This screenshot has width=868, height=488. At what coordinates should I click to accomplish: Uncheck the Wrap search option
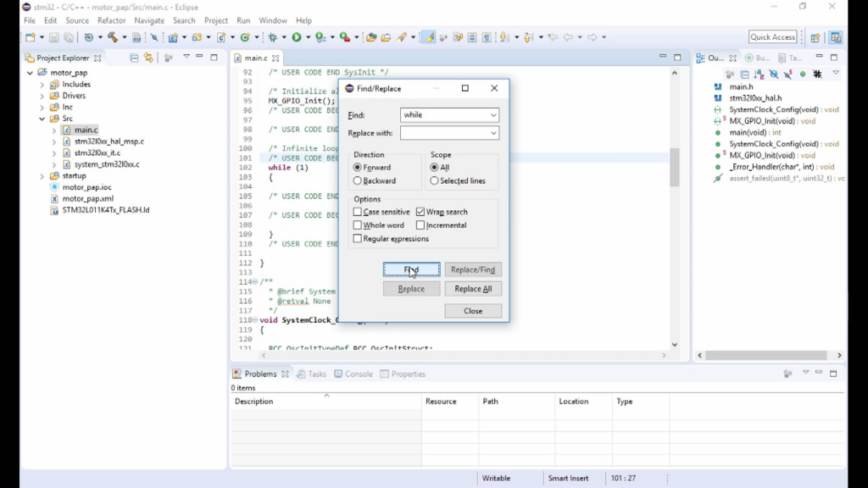coord(420,212)
